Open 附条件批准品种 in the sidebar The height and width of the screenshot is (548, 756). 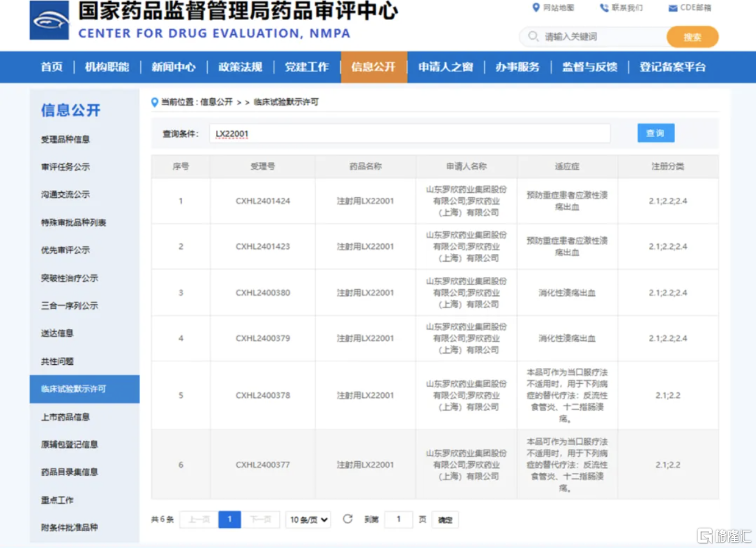point(70,527)
